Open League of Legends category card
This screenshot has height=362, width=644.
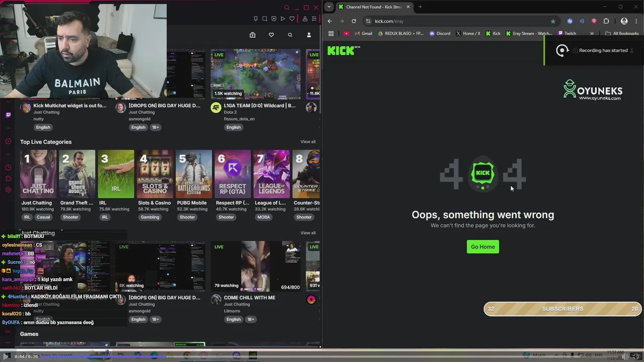point(272,173)
